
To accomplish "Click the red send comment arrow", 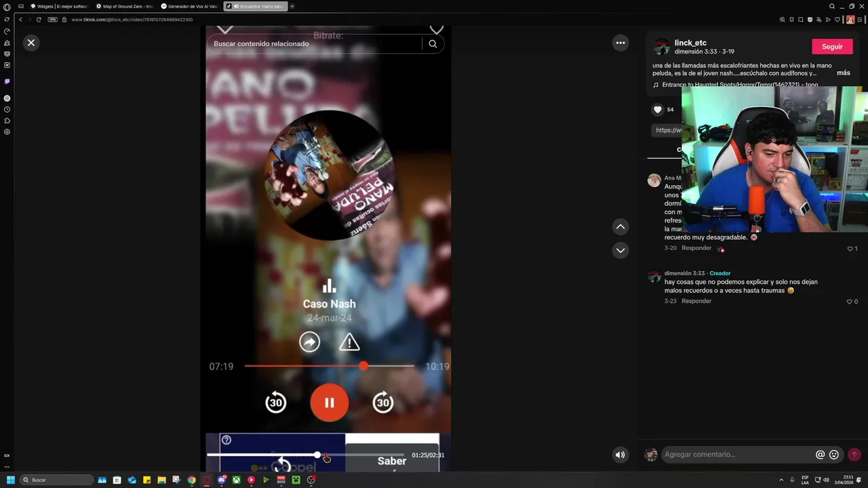I will point(854,455).
